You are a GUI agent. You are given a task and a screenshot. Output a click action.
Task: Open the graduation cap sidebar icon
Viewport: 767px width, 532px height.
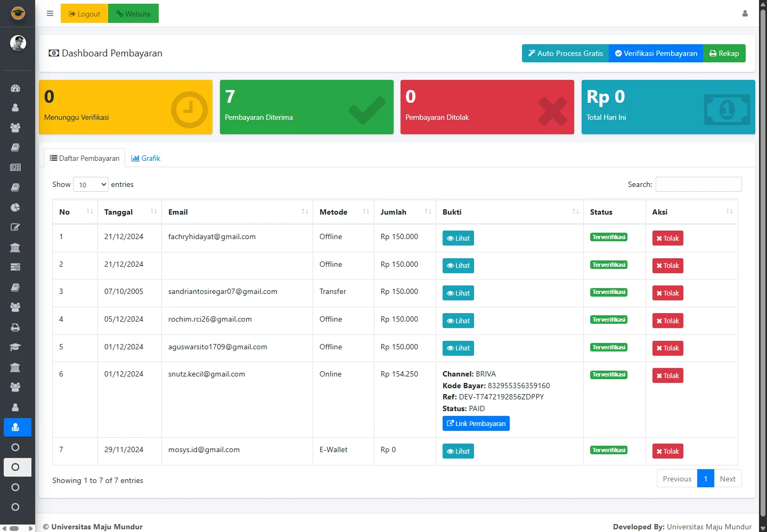[15, 347]
